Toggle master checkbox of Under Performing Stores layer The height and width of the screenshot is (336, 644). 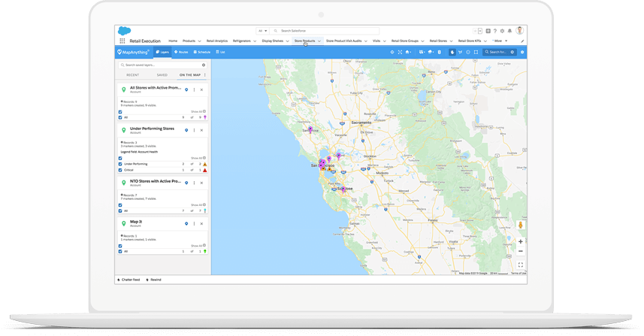[x=120, y=158]
